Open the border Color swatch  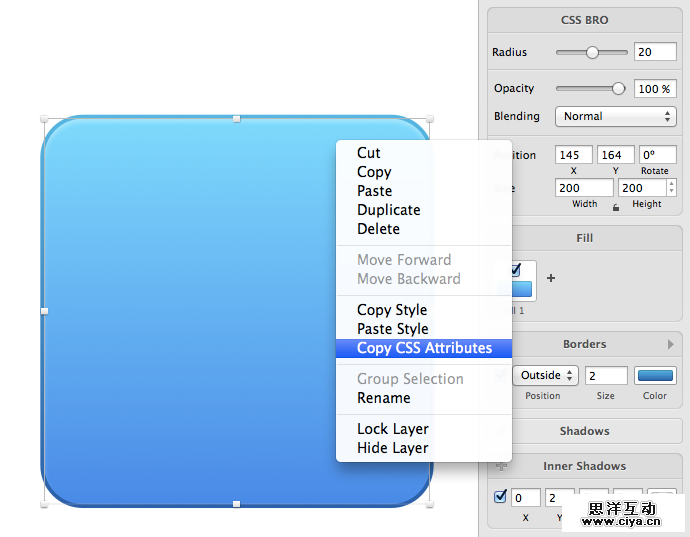[x=655, y=375]
